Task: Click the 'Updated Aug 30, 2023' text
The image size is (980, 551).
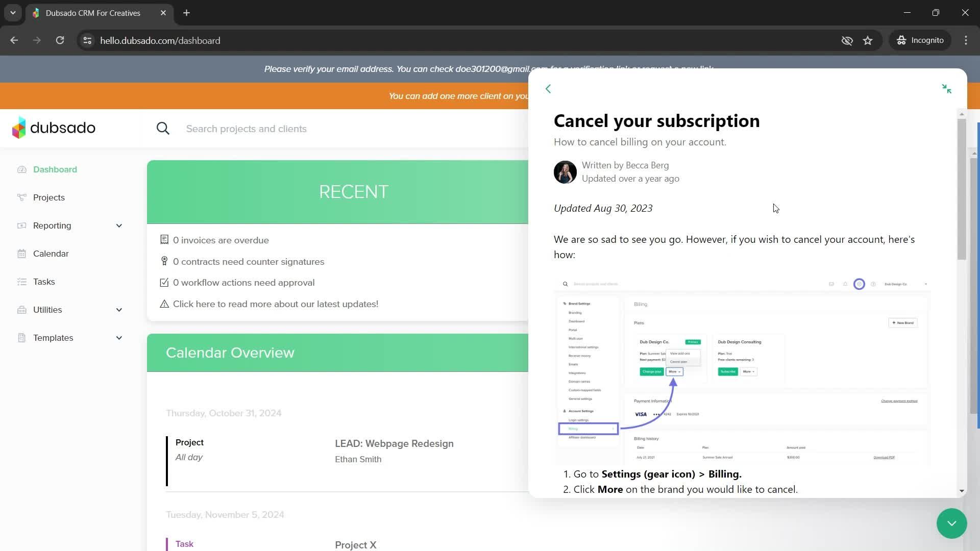Action: (603, 208)
